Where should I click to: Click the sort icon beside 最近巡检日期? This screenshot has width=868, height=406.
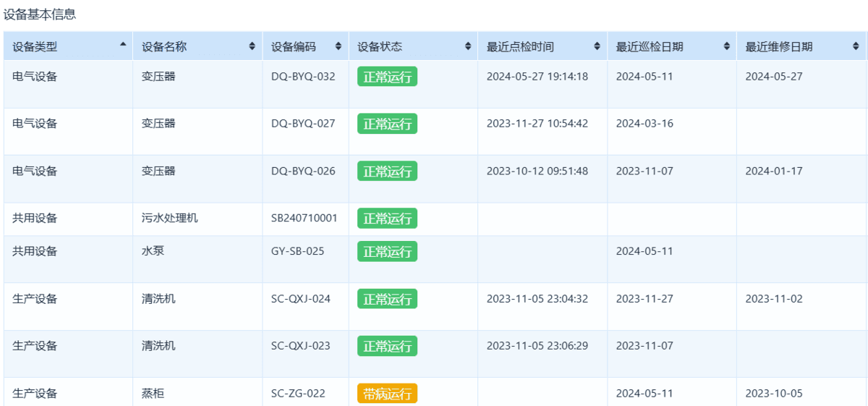[x=727, y=46]
